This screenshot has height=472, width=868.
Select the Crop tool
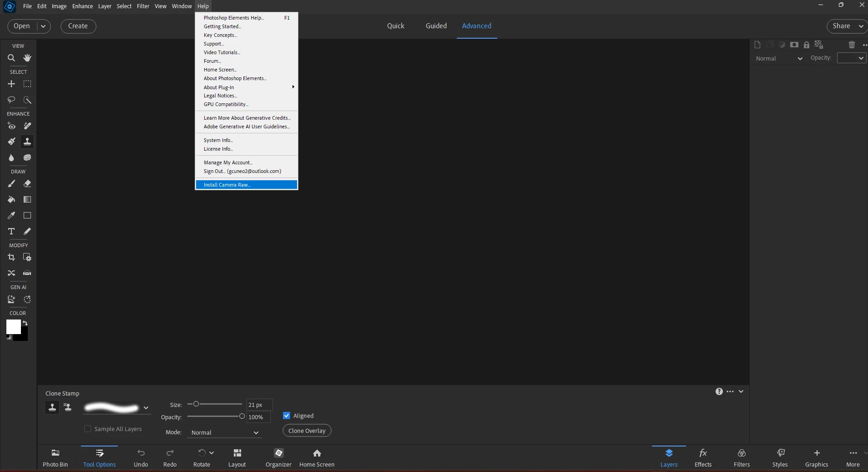(11, 257)
